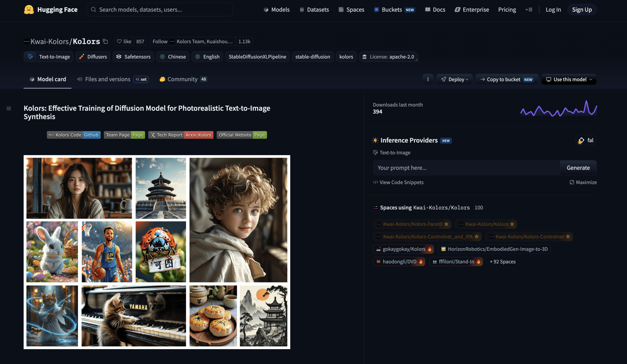Expand the Use this model dropdown
This screenshot has height=364, width=627.
pos(569,79)
